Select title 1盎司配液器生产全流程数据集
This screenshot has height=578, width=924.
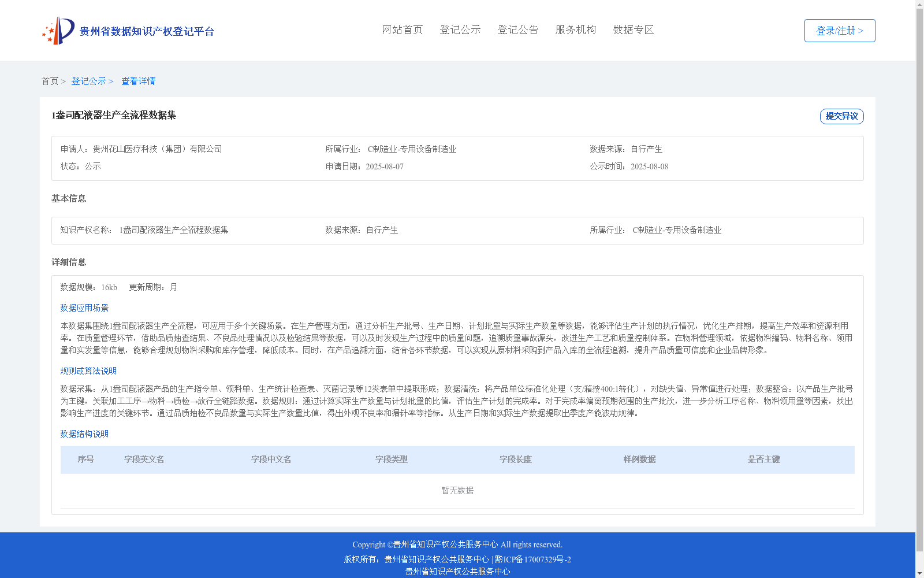[114, 115]
